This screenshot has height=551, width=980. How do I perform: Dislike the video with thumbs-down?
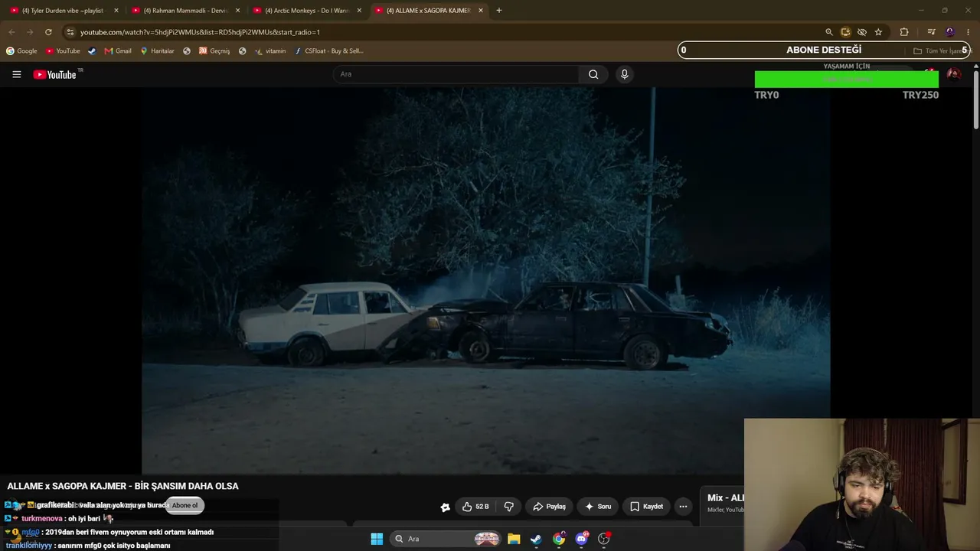click(x=508, y=507)
